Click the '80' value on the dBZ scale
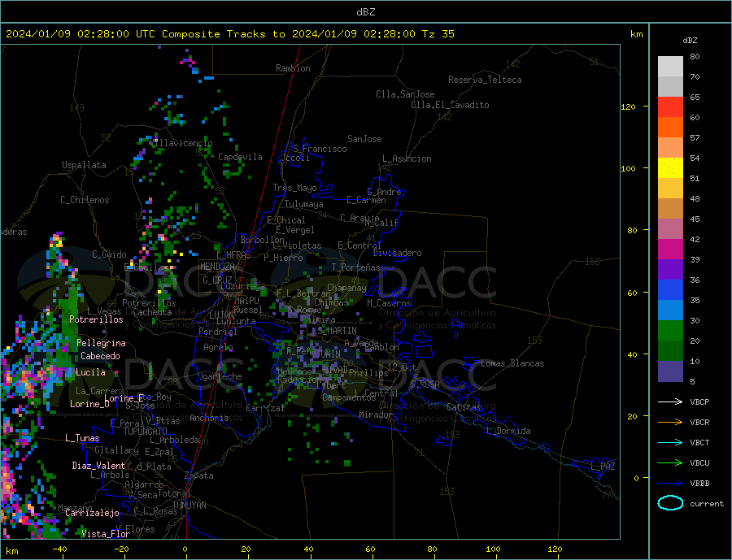 point(695,56)
